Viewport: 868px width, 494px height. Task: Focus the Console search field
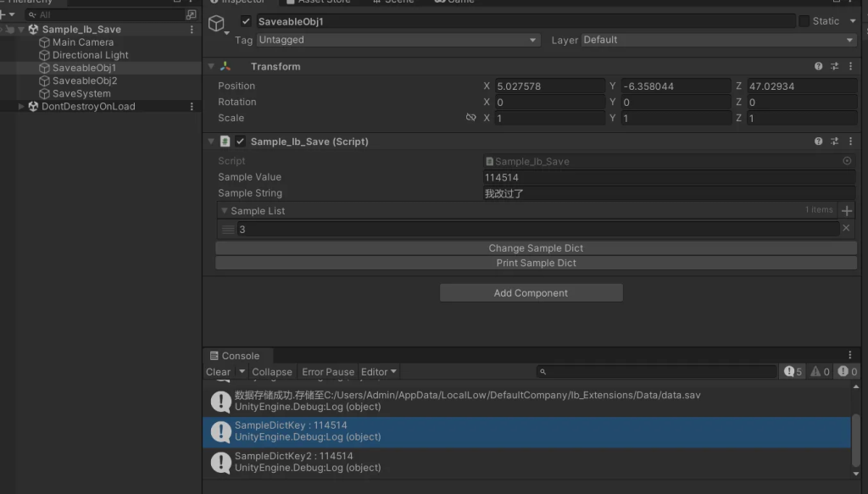[657, 372]
